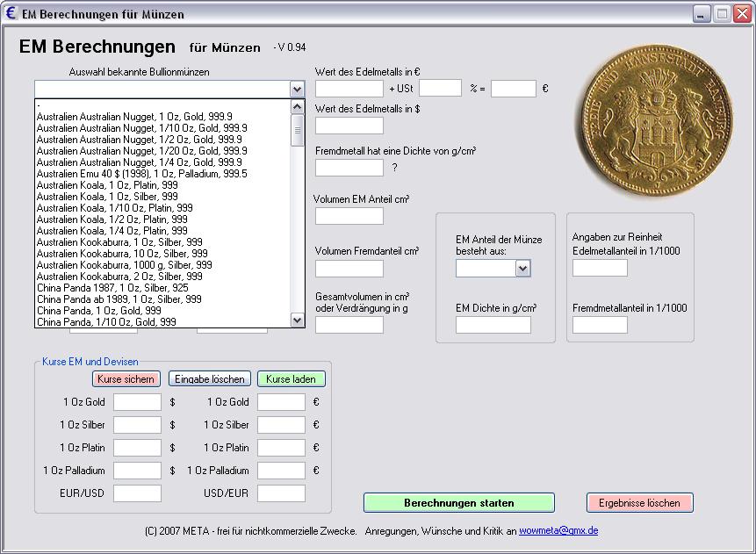Click the EM Dichte in g/cm³ field

pos(493,325)
